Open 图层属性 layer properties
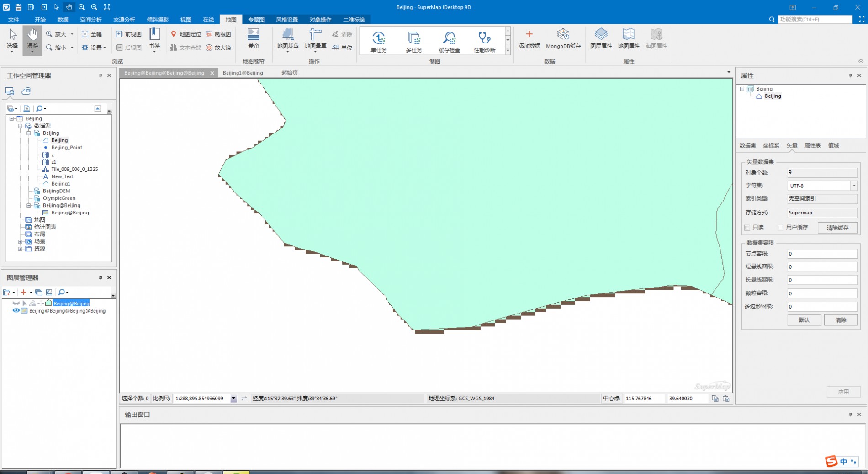The width and height of the screenshot is (868, 474). tap(601, 39)
